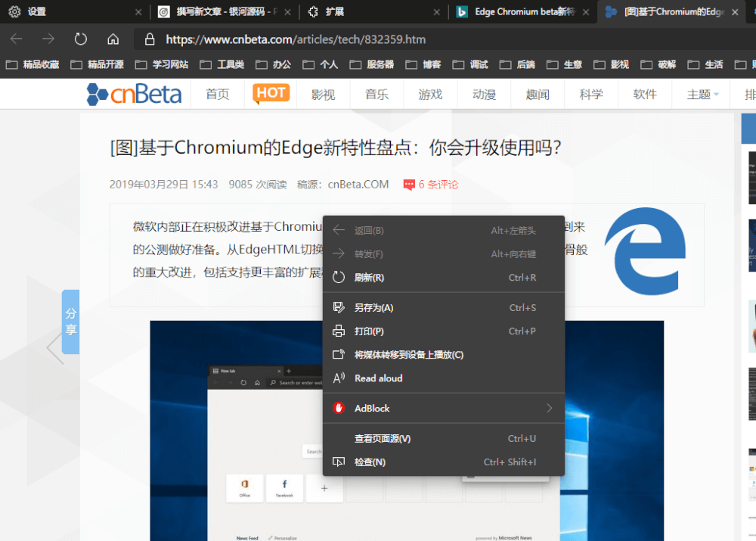
Task: Open 趣闻 in cnBeta navigation
Action: tap(538, 95)
